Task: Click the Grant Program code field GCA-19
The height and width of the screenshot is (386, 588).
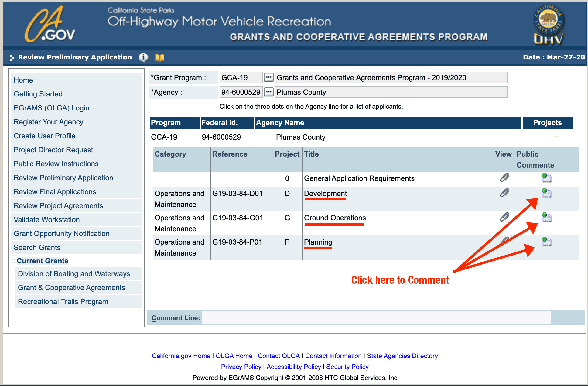Action: 241,77
